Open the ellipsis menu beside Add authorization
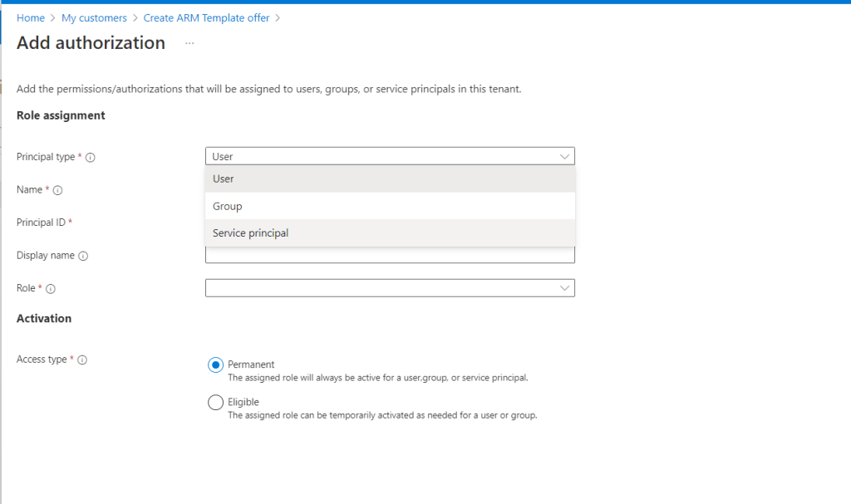 click(189, 43)
